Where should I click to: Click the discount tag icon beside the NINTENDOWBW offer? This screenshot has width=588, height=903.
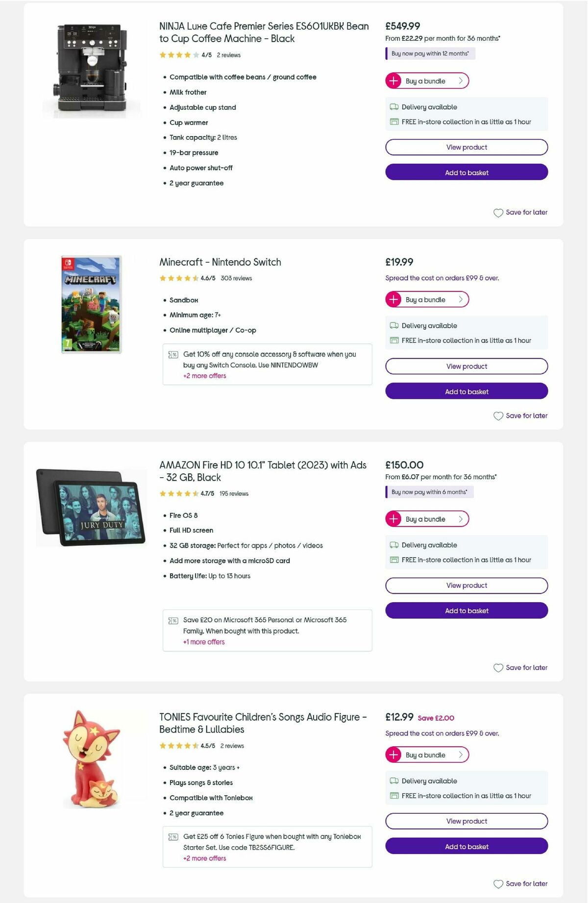(172, 354)
